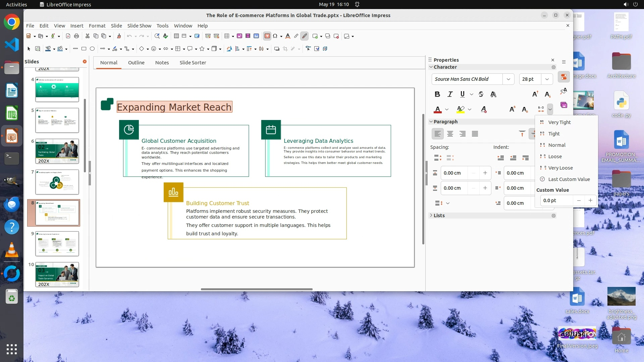Center align the paragraph text

tap(450, 134)
